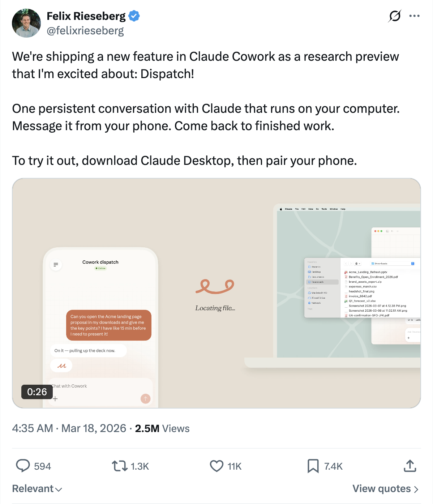
Task: Open the three-dot more options menu
Action: (414, 16)
